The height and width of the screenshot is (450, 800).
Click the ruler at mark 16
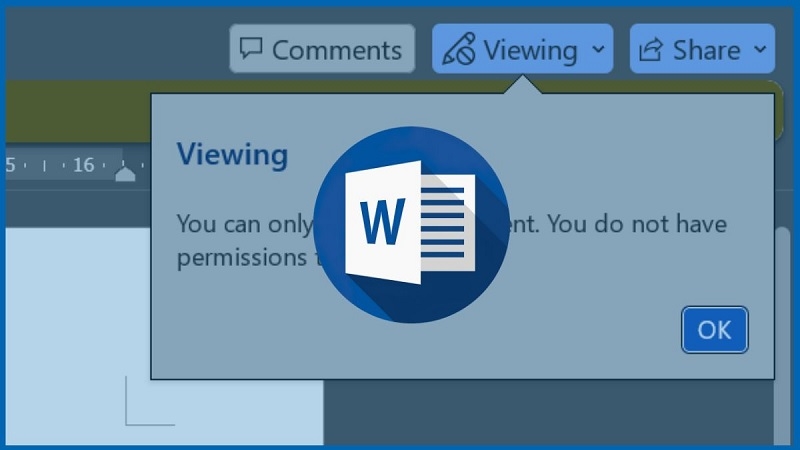(84, 165)
